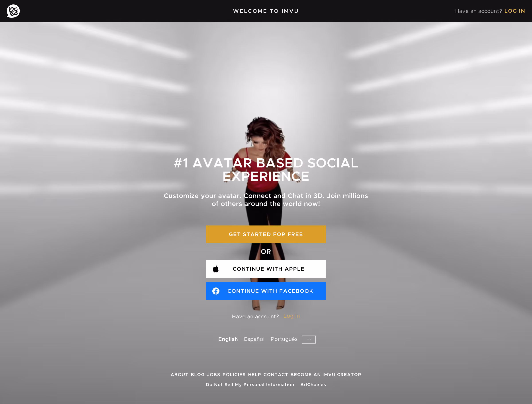Choose Continue with Apple
Screen dimensions: 532x404
(x=266, y=269)
